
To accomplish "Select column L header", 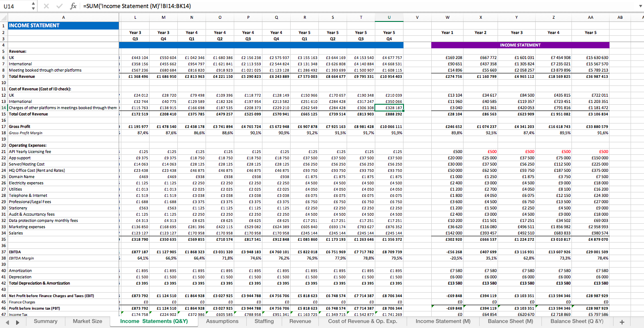I will 135,17.
